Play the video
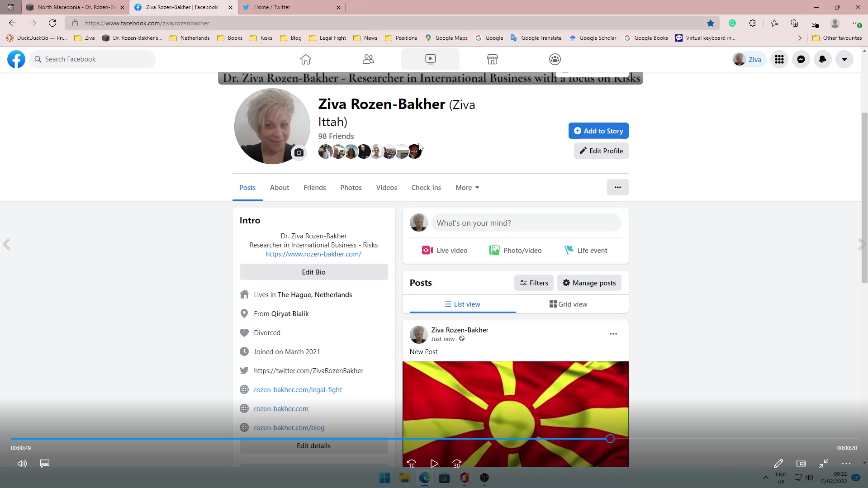This screenshot has width=868, height=488. 434,464
